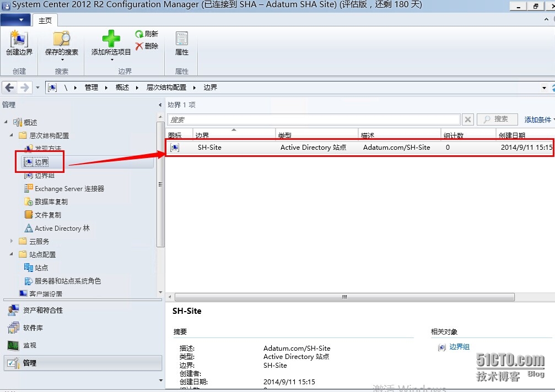Select 层次结构配置 in breadcrumb path

coord(166,88)
